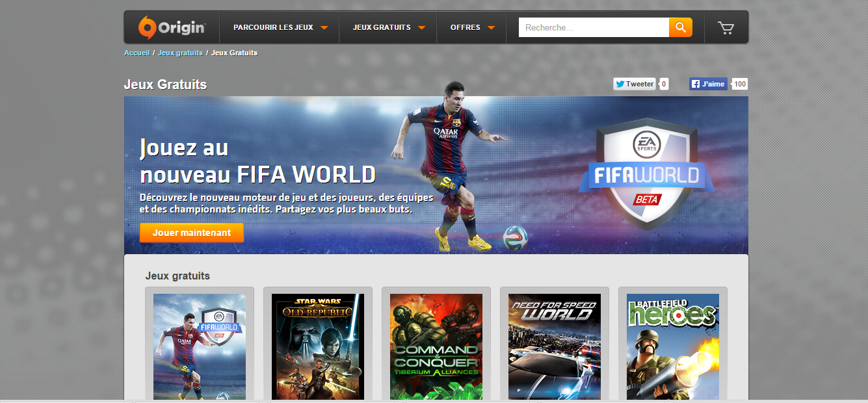Click the Jeux Gratuits page heading

165,84
